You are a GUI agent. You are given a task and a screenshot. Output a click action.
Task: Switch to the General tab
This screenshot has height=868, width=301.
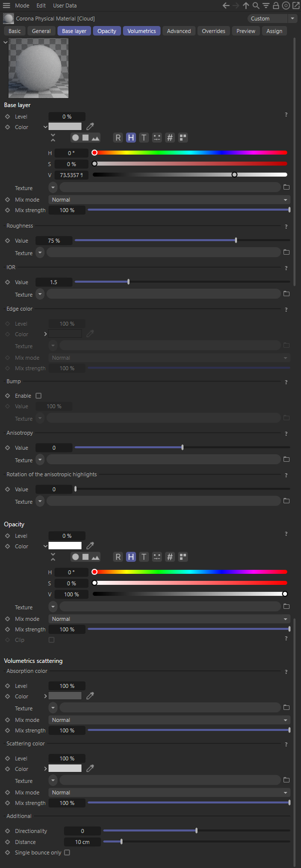pos(41,31)
